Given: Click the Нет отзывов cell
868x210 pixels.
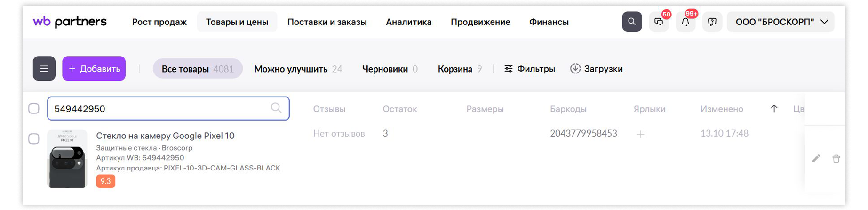Looking at the screenshot, I should pos(339,134).
